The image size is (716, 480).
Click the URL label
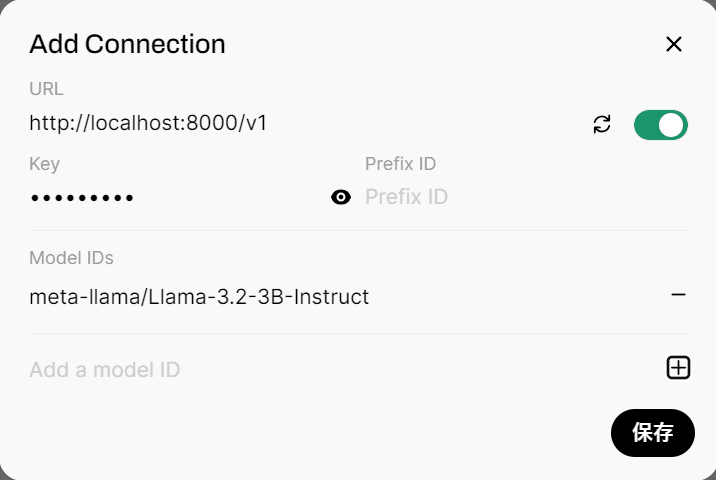[46, 89]
